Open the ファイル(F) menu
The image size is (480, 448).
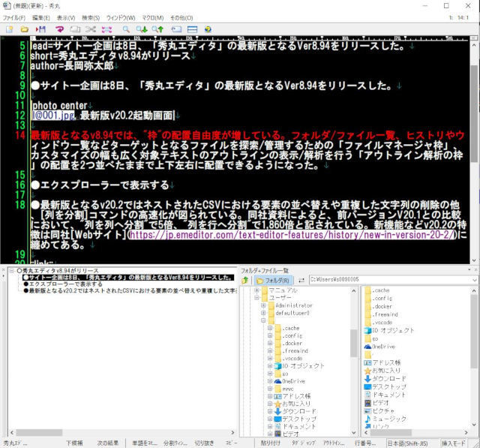point(14,18)
